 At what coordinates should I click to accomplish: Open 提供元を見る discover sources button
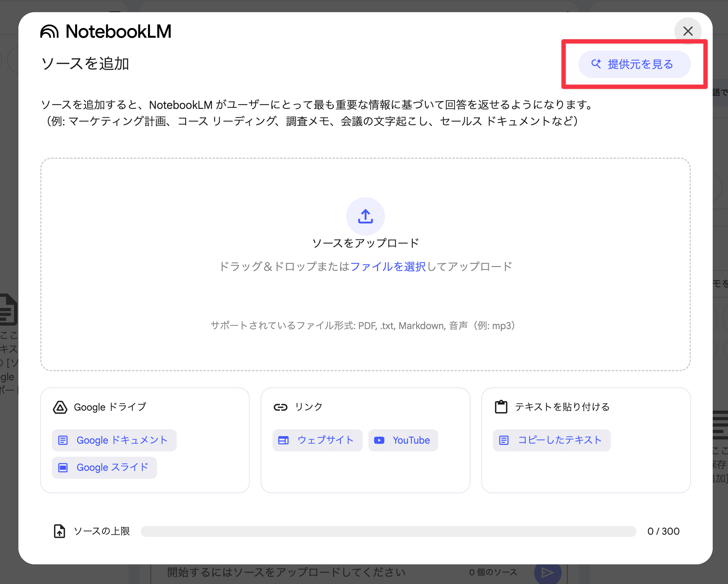(x=634, y=64)
